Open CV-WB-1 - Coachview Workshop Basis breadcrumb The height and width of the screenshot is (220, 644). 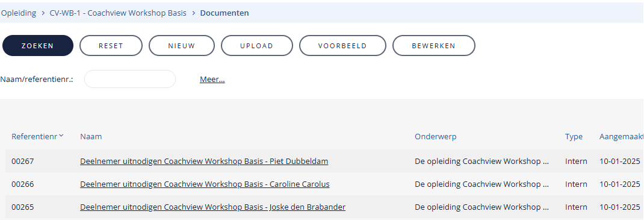tap(118, 13)
